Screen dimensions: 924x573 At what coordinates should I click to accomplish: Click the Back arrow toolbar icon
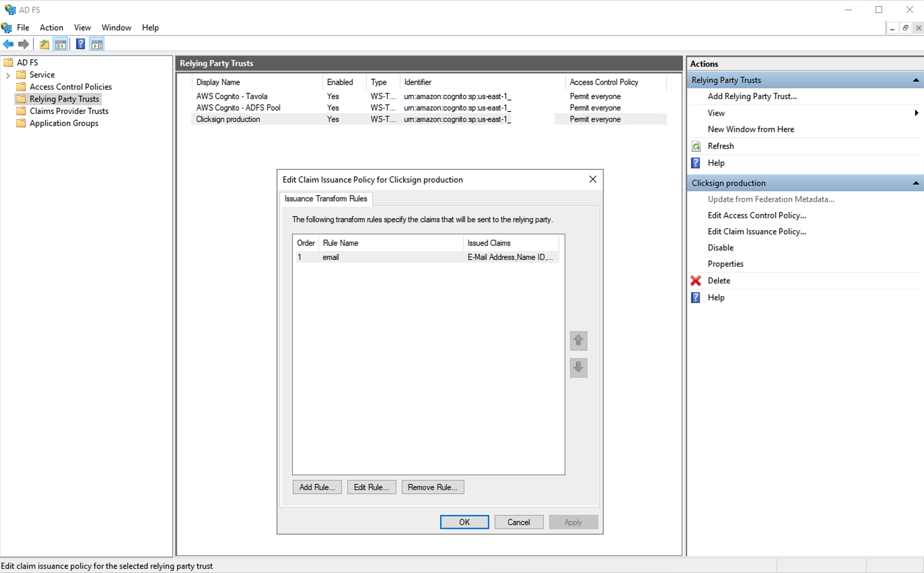pyautogui.click(x=8, y=44)
